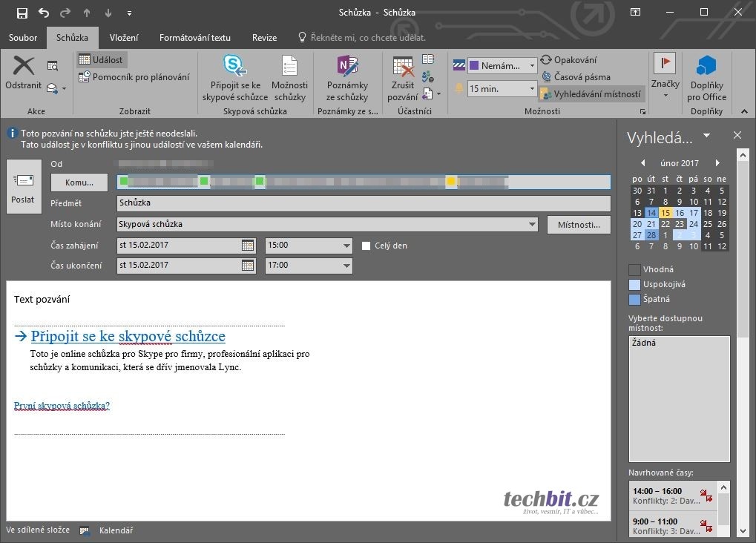
Task: Toggle the Událost view button
Action: (101, 59)
